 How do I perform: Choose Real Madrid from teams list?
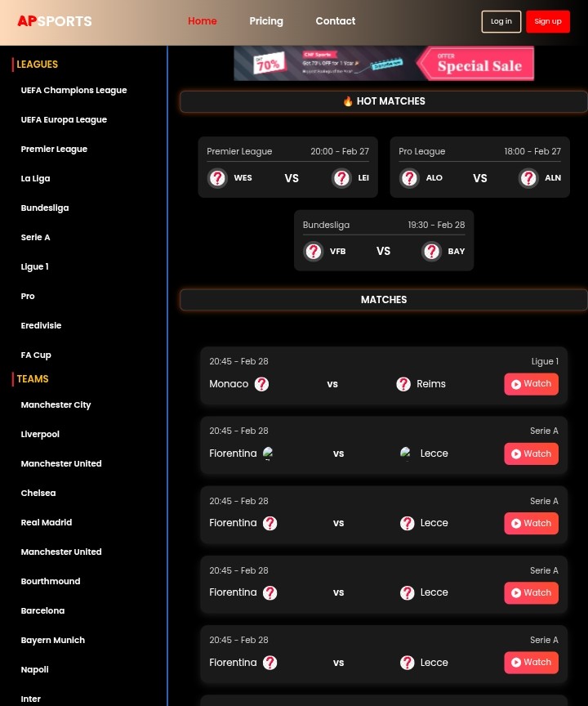[46, 523]
